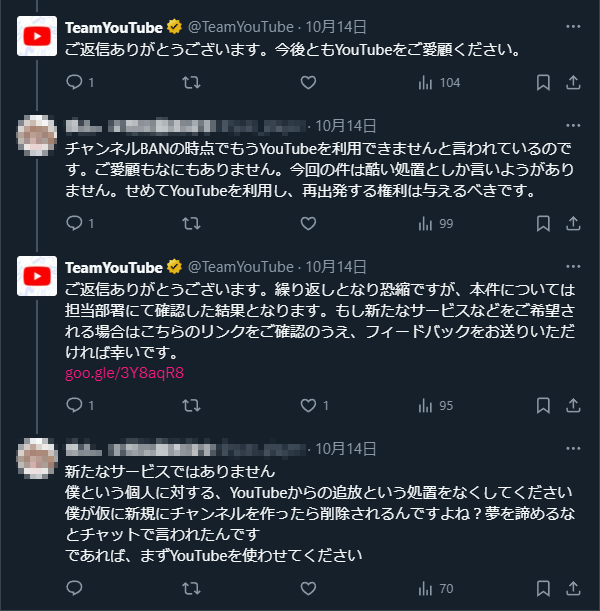View analytics showing 104 views
The width and height of the screenshot is (600, 611).
click(438, 82)
